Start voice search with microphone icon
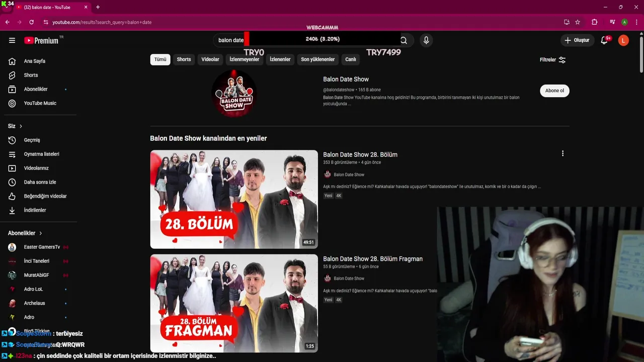This screenshot has width=644, height=362. point(426,40)
